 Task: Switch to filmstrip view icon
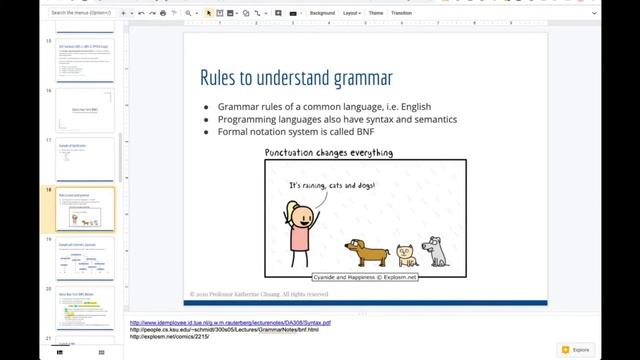click(60, 352)
